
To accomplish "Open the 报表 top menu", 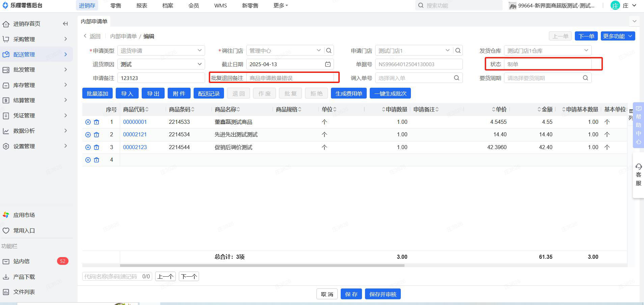I will click(x=142, y=5).
